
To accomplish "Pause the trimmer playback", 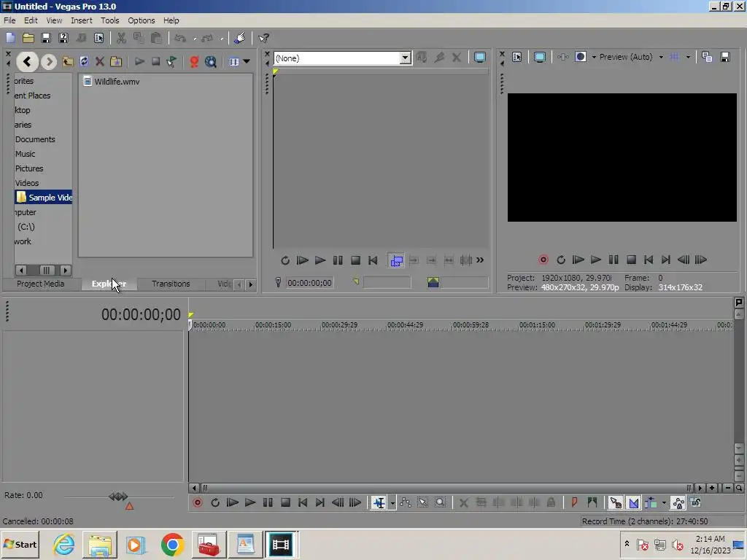I will (x=338, y=260).
